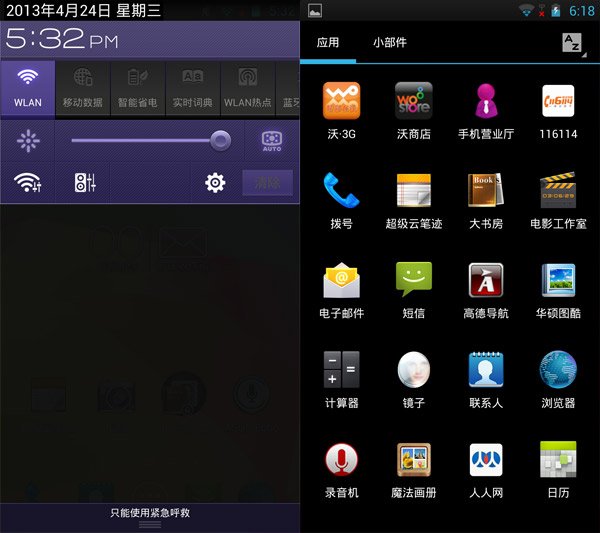This screenshot has width=600, height=533.
Task: Tap the Wi-Fi signal status icon
Action: tap(527, 10)
